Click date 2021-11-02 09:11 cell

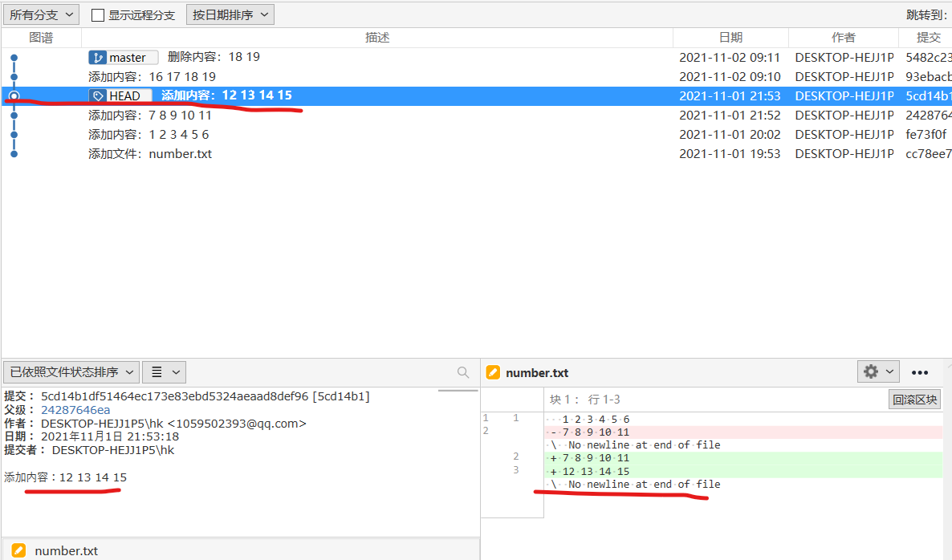tap(729, 57)
